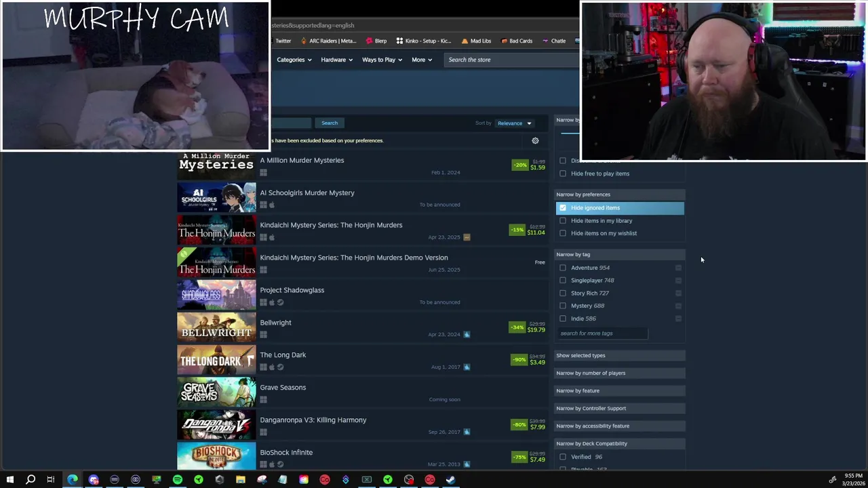Click review icon on BioShock Infinite row
The height and width of the screenshot is (488, 868).
[x=467, y=464]
